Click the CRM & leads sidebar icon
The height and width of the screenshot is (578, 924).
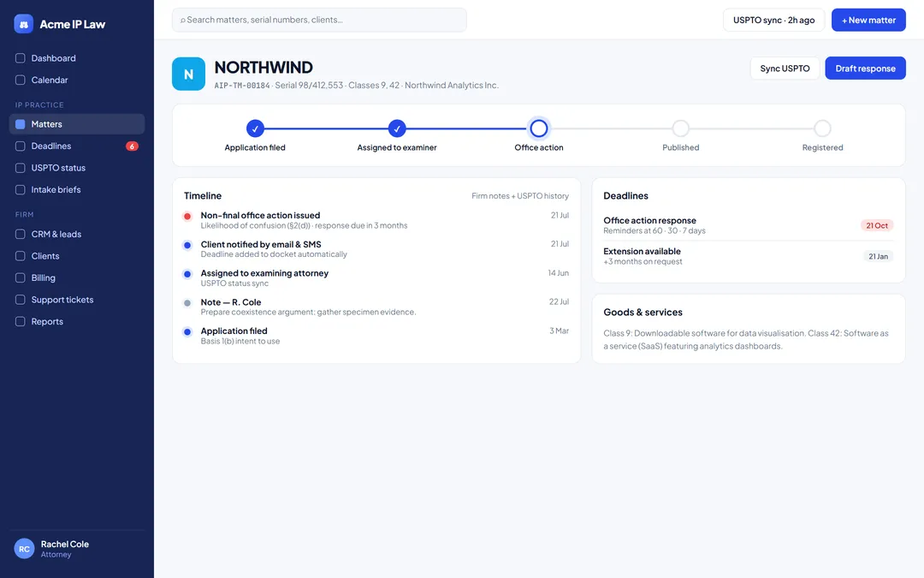tap(20, 234)
